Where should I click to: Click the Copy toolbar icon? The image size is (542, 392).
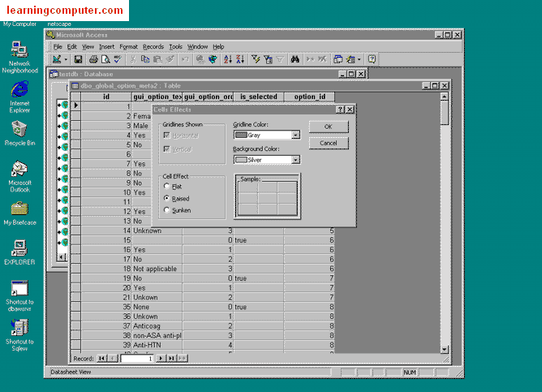145,59
